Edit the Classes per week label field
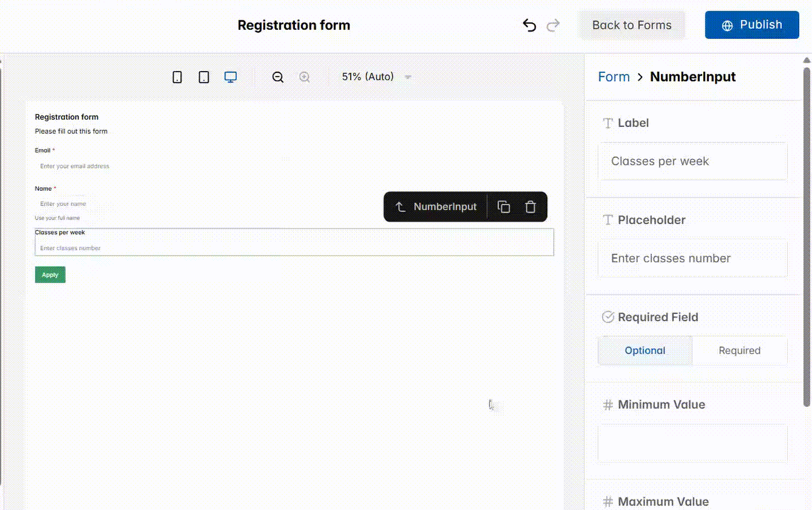This screenshot has width=812, height=510. pos(692,161)
